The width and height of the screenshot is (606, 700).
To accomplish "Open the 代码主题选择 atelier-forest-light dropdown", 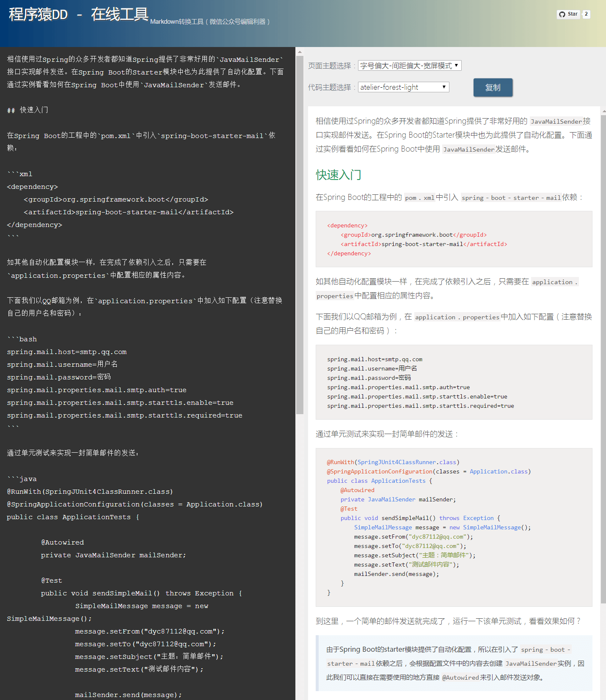I will pos(403,87).
